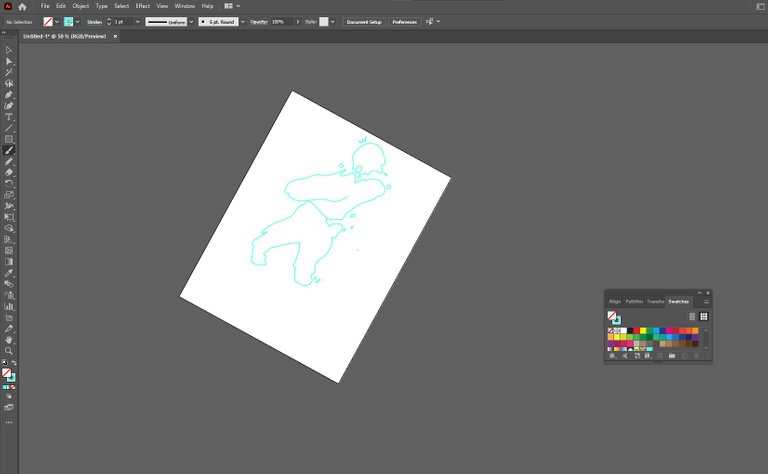Open Swatches panel options menu
768x474 pixels.
pyautogui.click(x=706, y=302)
